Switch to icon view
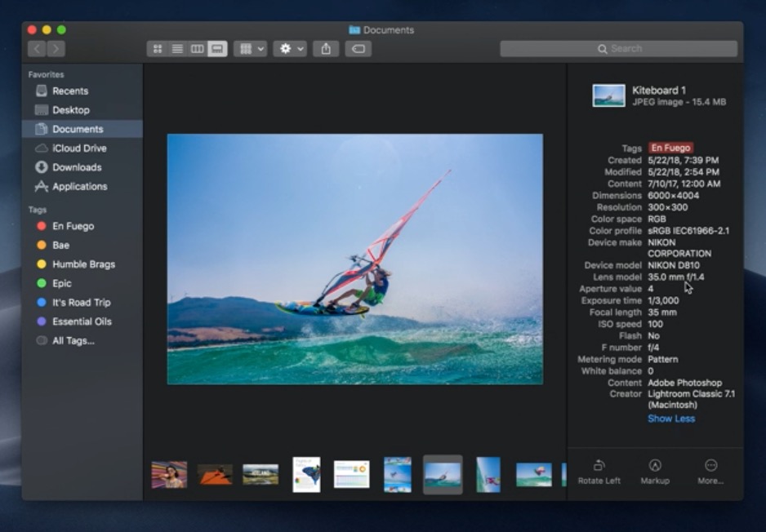766x532 pixels. tap(158, 49)
